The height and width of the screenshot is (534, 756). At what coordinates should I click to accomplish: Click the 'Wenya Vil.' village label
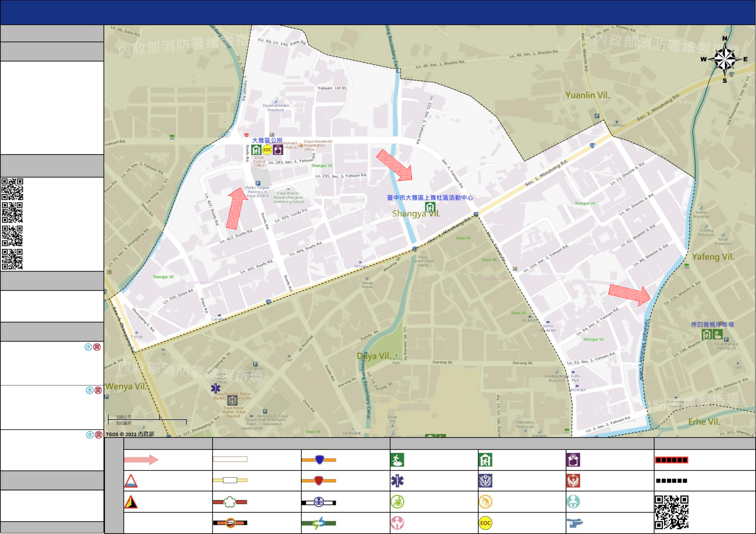tap(126, 386)
